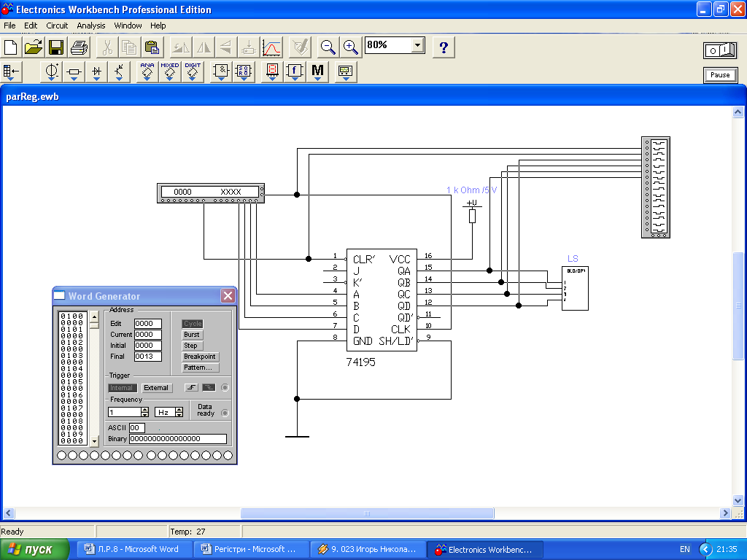
Task: Open the Window menu
Action: click(128, 26)
